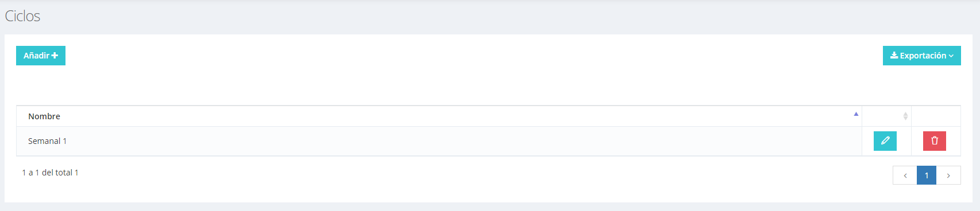The image size is (980, 211).
Task: Expand the chevron on the Exportación button
Action: pos(951,56)
